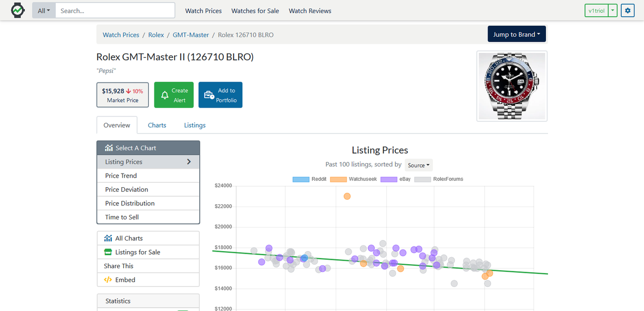
Task: Select the Price Distribution chart
Action: click(x=148, y=203)
